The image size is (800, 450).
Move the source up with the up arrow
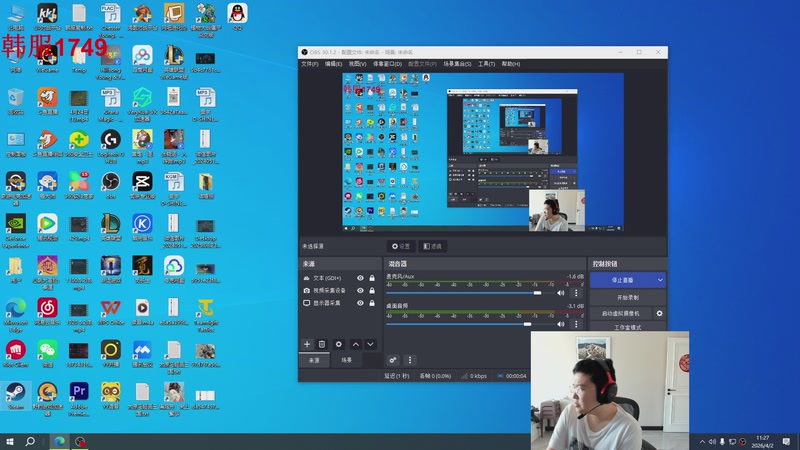tap(356, 344)
